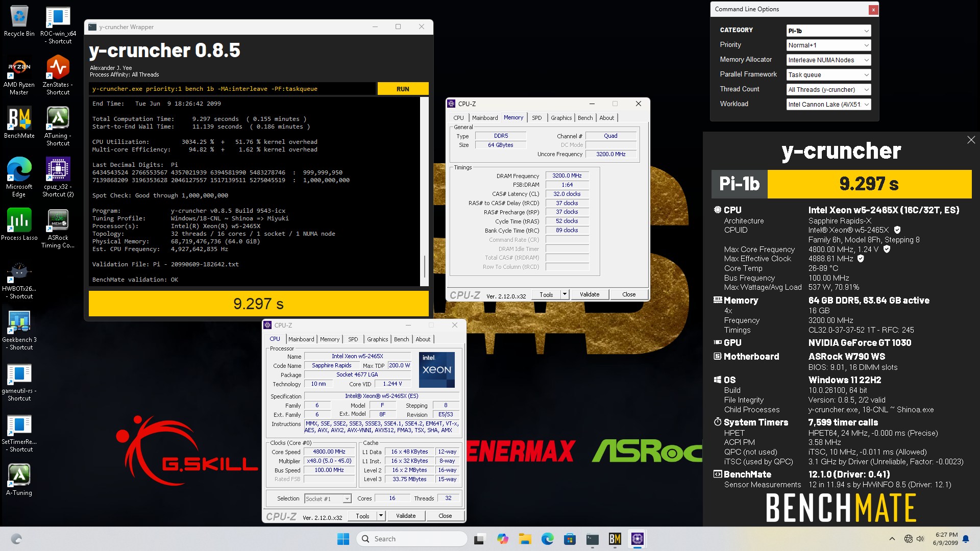Open Socket #1 selection dropdown in CPU-Z
980x551 pixels.
pos(328,499)
